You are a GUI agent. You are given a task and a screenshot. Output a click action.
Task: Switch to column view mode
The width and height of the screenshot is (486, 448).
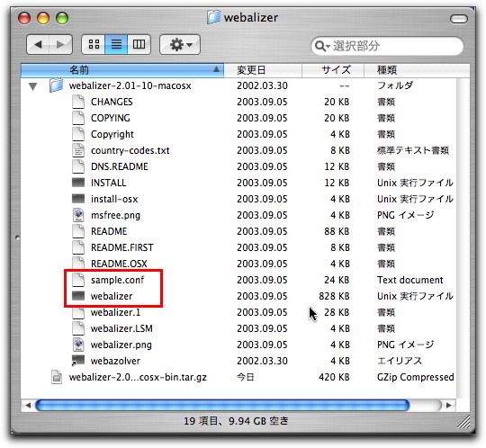[139, 44]
